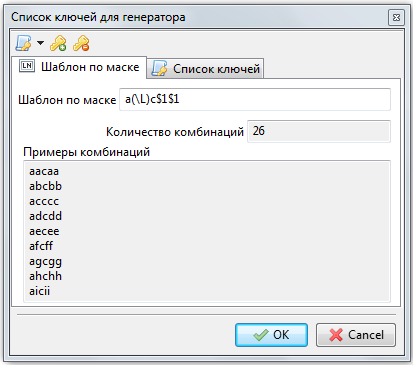Confirm with the OK button
The height and width of the screenshot is (365, 413).
[x=271, y=335]
